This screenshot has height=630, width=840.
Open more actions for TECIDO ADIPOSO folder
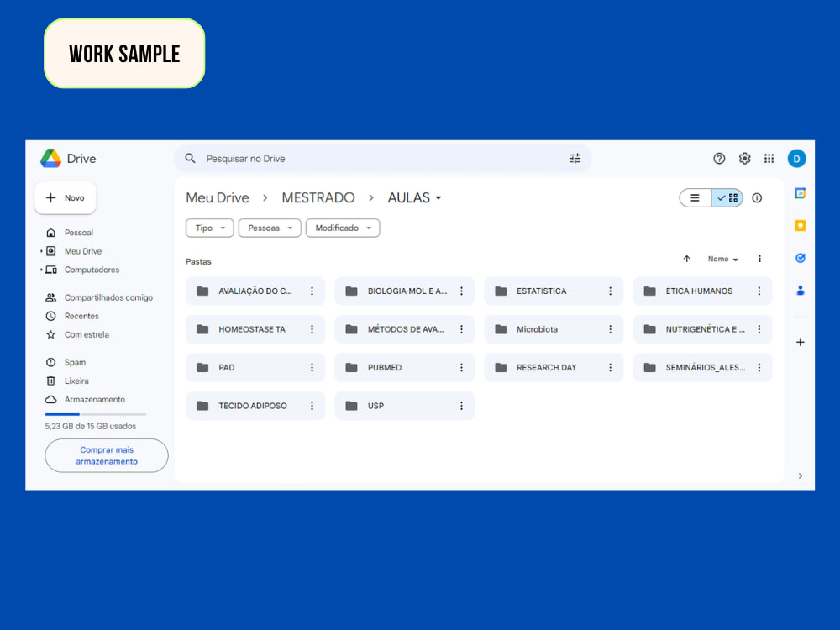point(312,406)
